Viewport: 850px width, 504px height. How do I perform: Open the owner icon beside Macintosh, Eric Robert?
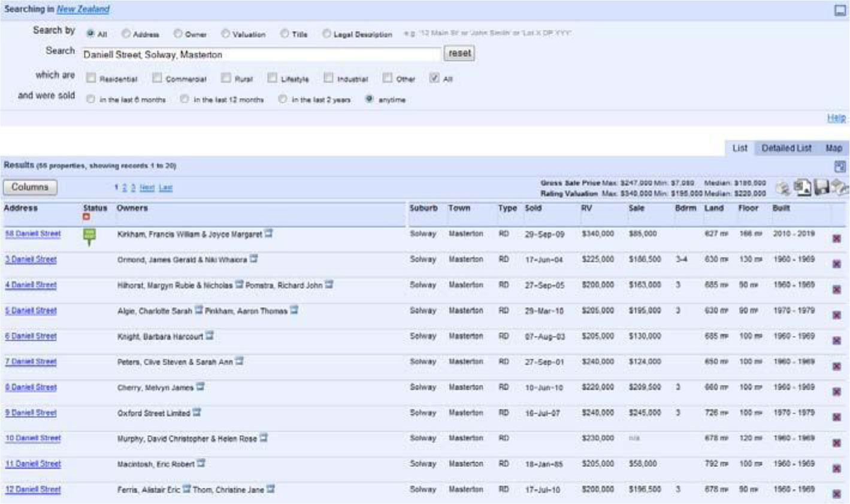tap(201, 464)
